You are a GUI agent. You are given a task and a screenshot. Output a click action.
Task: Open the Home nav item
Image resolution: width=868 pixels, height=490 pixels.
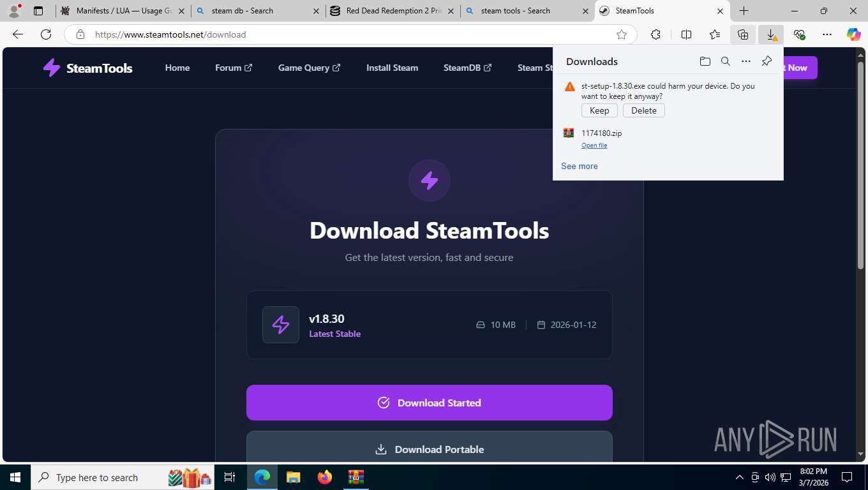[x=177, y=68]
